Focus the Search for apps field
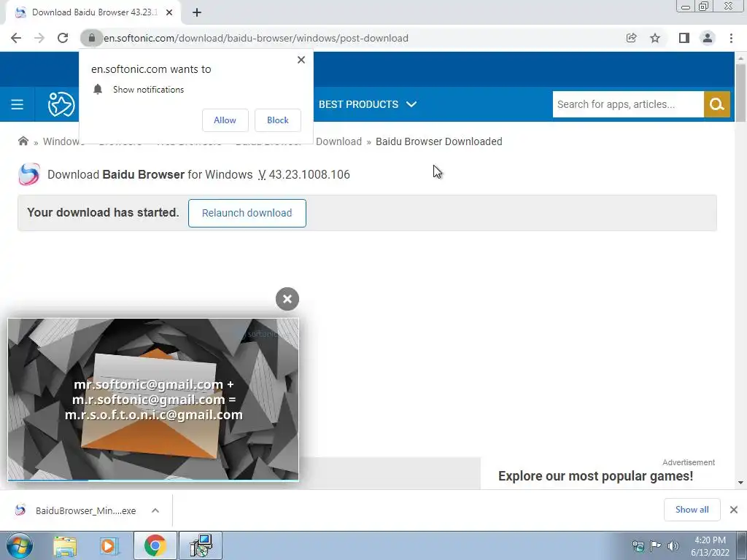Image resolution: width=747 pixels, height=560 pixels. click(x=628, y=104)
